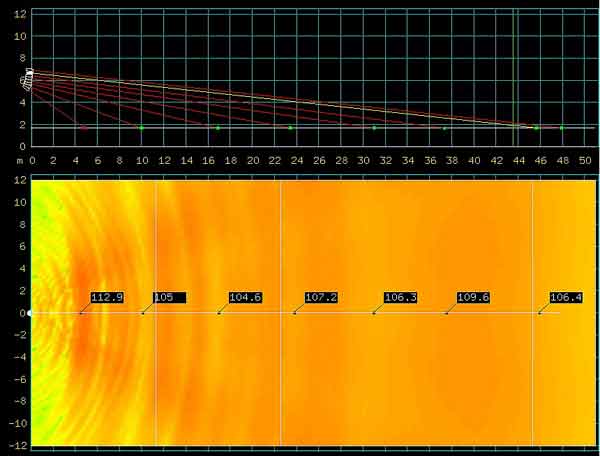This screenshot has width=600, height=456.
Task: Click the 104.6 SPL value label
Action: click(x=245, y=297)
